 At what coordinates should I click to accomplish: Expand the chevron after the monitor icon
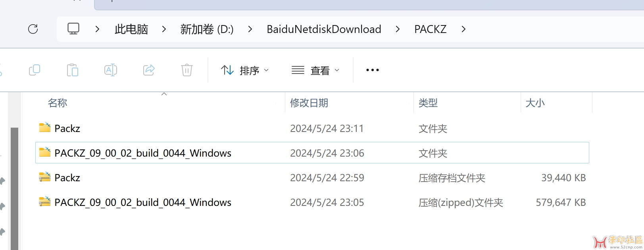(97, 29)
